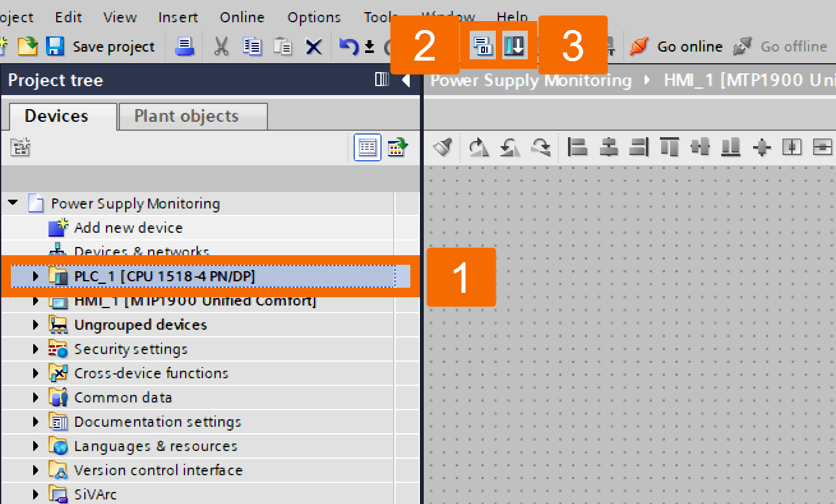This screenshot has height=504, width=836.
Task: Click the align bottom icon
Action: 731,147
